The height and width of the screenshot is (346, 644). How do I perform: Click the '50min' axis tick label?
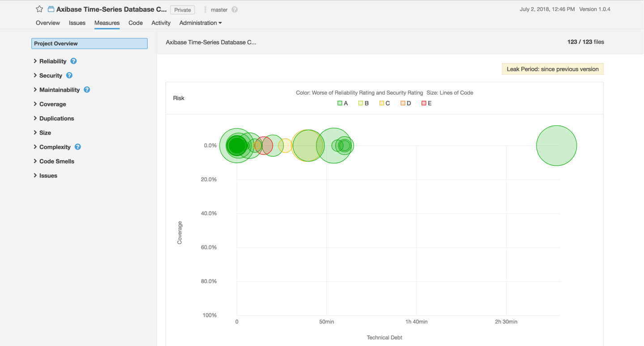coord(327,322)
